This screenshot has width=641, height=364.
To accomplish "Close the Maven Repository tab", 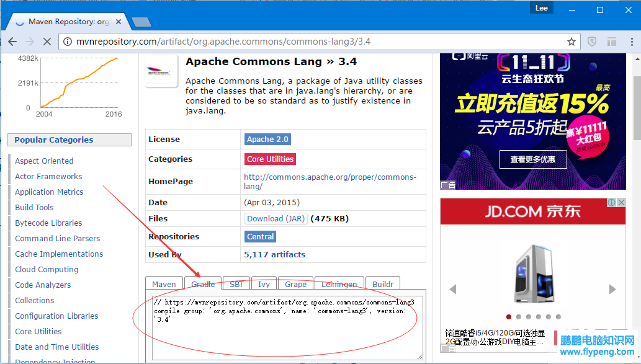I will [119, 22].
